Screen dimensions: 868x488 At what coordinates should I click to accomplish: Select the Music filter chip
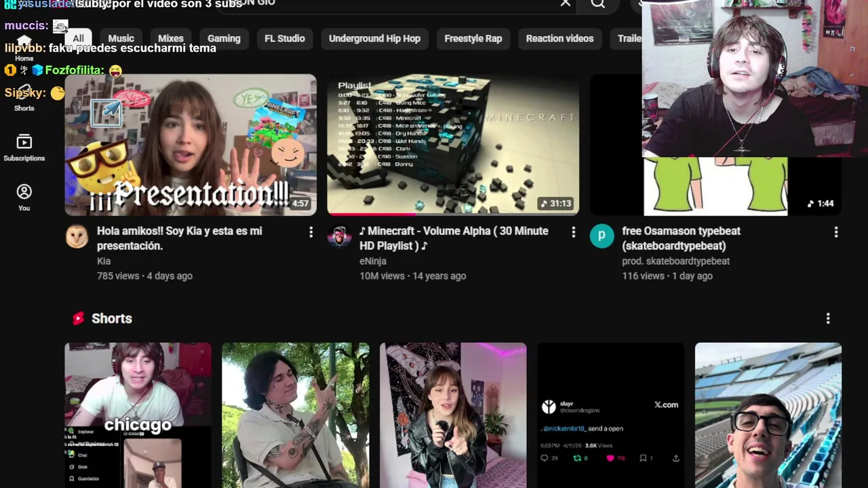tap(121, 39)
